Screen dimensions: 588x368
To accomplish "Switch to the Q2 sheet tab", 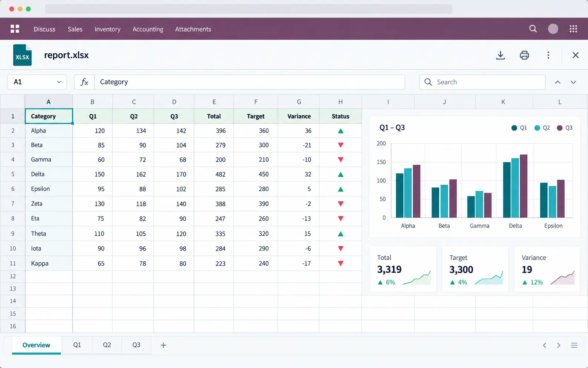I will [107, 345].
